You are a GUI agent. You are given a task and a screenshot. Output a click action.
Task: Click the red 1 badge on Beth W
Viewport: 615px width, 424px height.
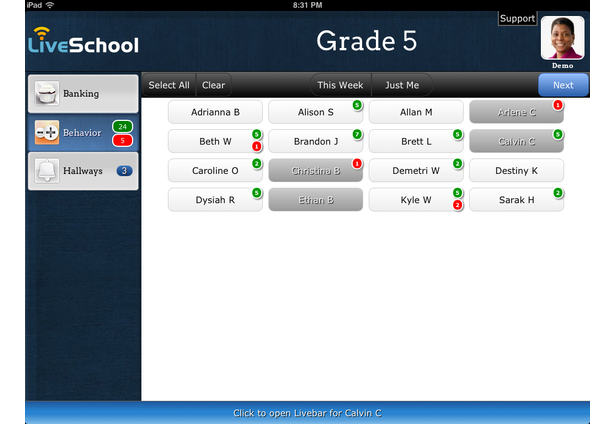point(257,146)
